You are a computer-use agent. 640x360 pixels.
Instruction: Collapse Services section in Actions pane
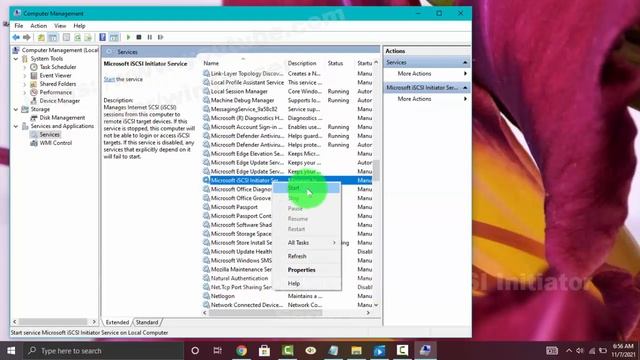(465, 62)
